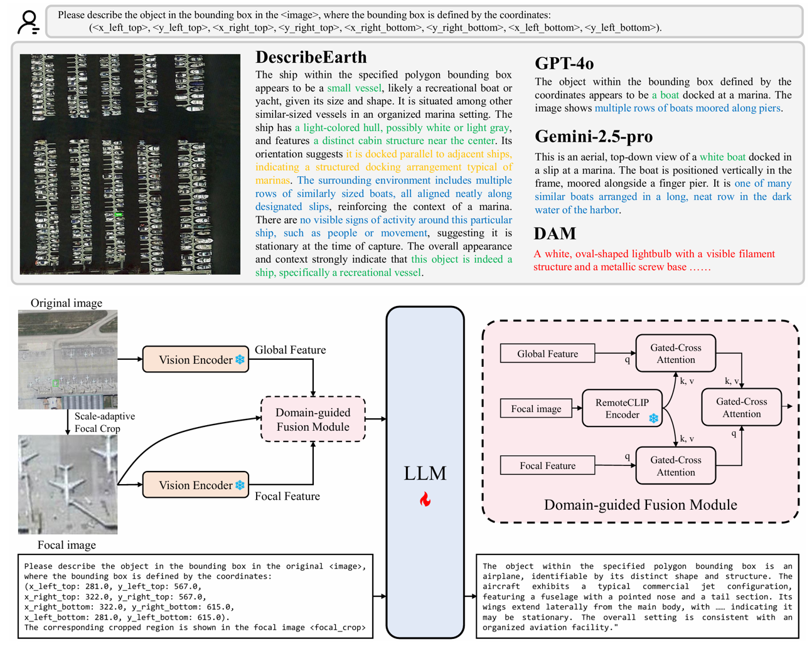
Task: Click the DescribeEarth heading
Action: pyautogui.click(x=311, y=57)
